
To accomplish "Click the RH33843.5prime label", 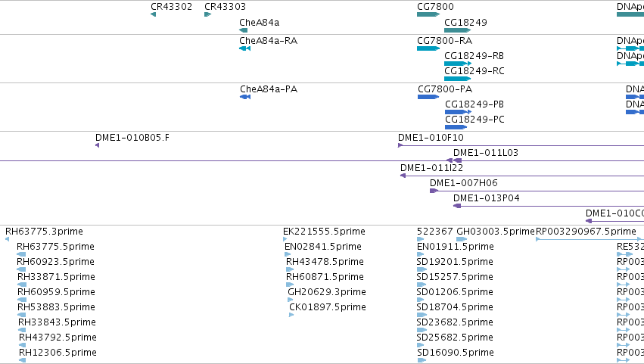I will click(57, 322).
